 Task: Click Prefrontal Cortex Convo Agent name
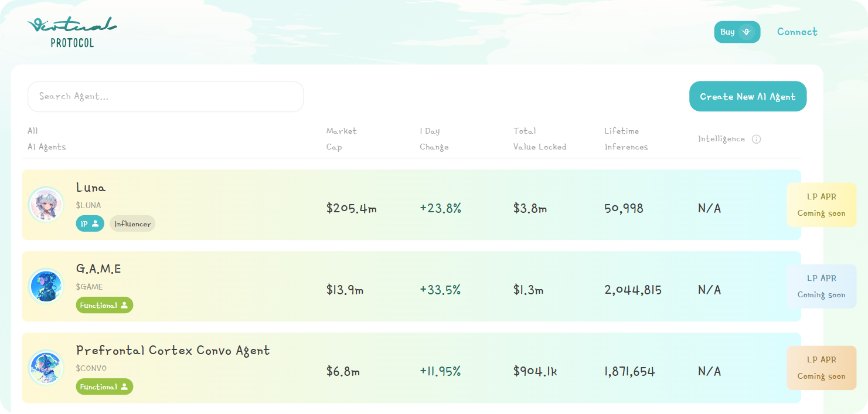tap(173, 351)
